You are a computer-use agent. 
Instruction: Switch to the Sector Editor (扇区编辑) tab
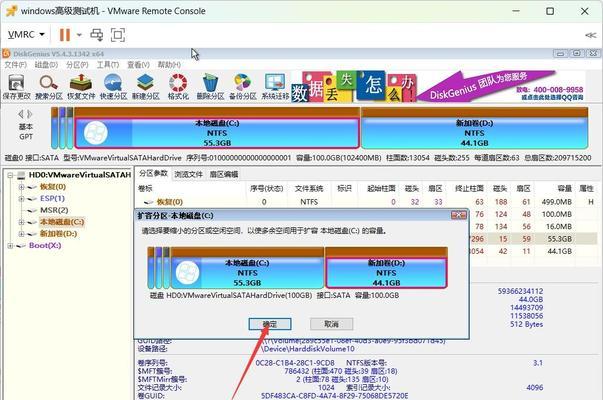(x=224, y=174)
